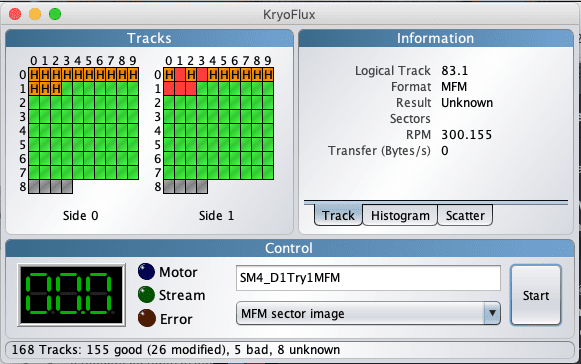The image size is (581, 364).
Task: Select gray unknown track 83 cell on Side 1
Action: pyautogui.click(x=202, y=187)
